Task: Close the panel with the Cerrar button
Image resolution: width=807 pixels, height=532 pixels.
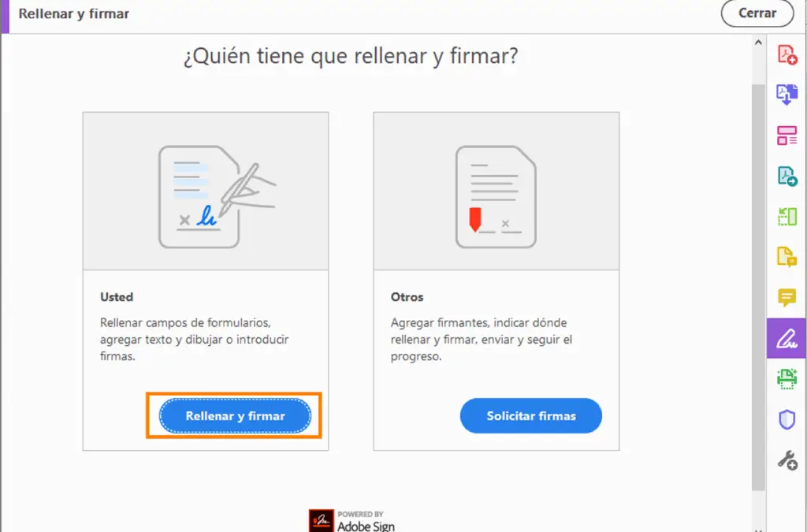Action: [757, 13]
